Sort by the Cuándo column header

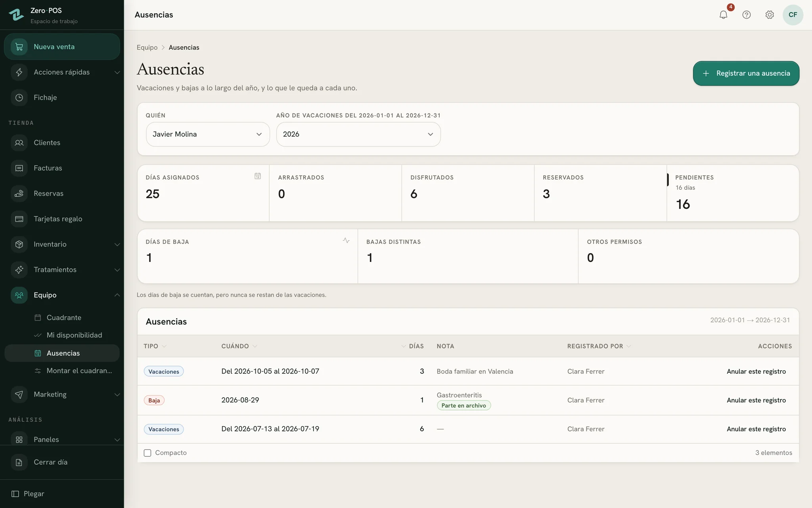239,346
